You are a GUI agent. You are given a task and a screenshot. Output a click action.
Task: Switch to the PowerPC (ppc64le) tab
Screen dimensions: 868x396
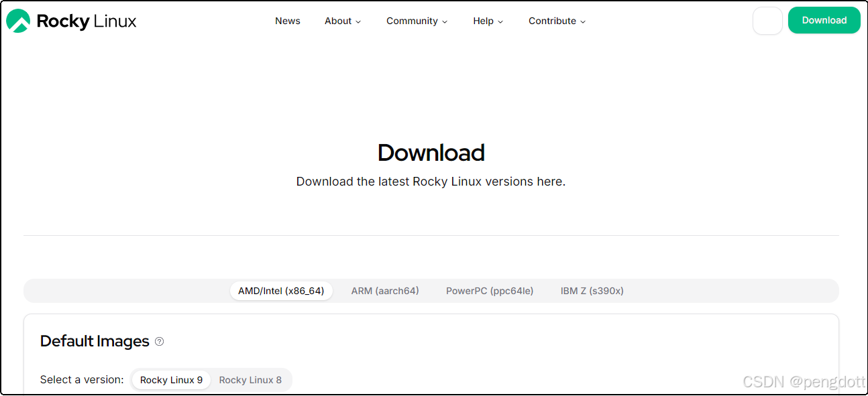[490, 291]
